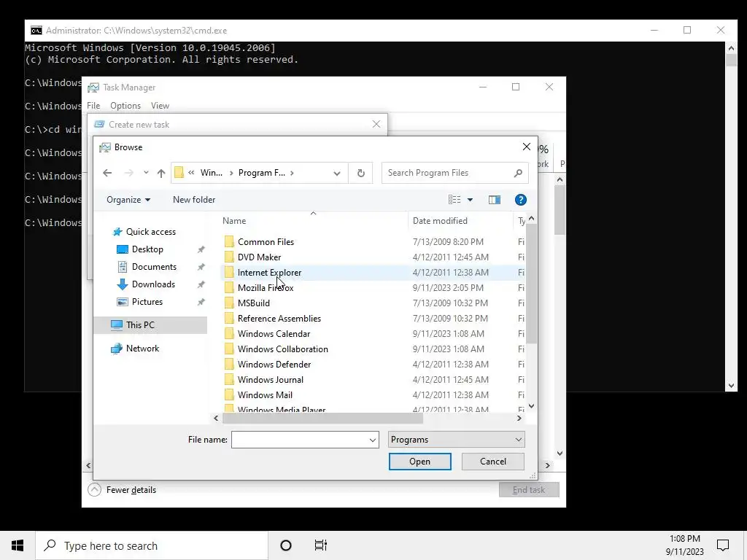Select 9/11/2023 2:05 PM date cell

tap(448, 287)
